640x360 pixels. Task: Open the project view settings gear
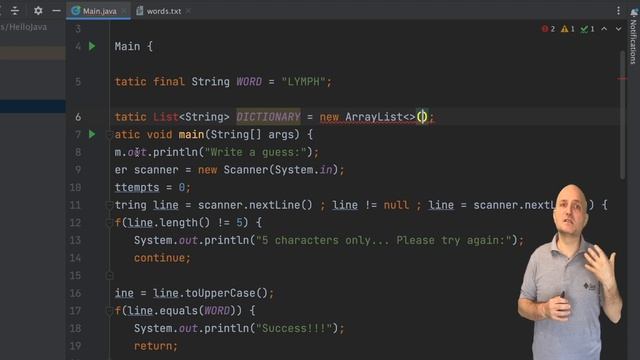coord(38,11)
